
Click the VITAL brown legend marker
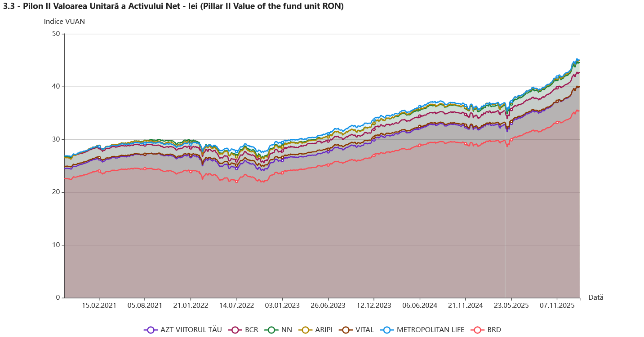point(346,330)
